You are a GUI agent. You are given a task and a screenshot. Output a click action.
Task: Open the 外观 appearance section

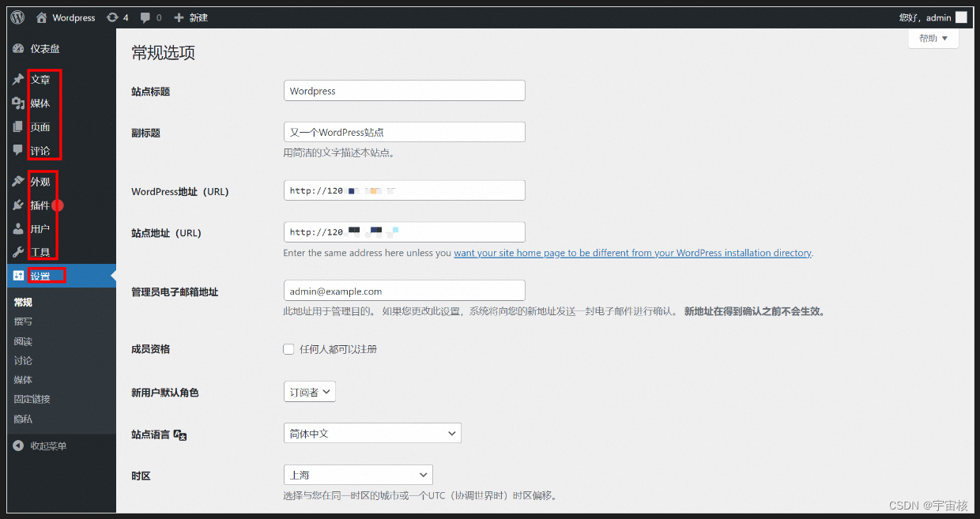(x=41, y=181)
